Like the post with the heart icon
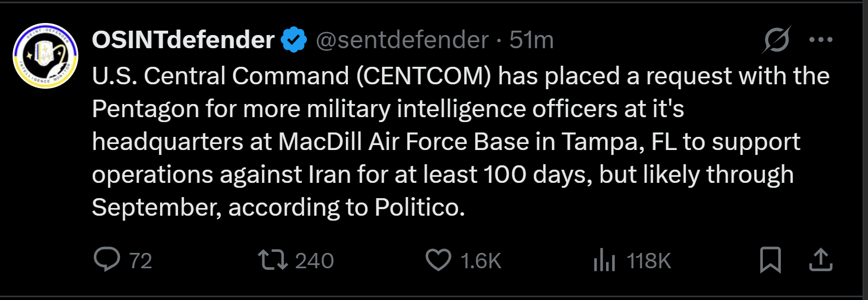This screenshot has height=300, width=868. click(x=438, y=260)
